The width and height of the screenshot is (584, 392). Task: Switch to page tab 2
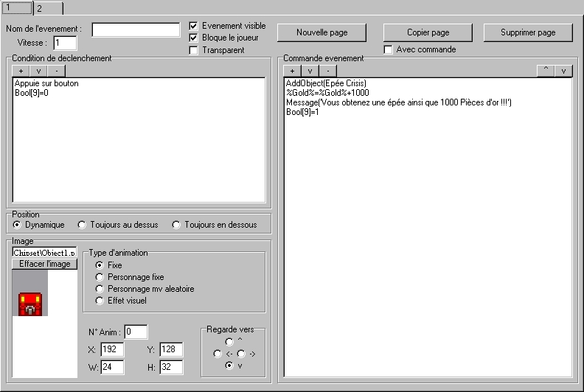40,7
